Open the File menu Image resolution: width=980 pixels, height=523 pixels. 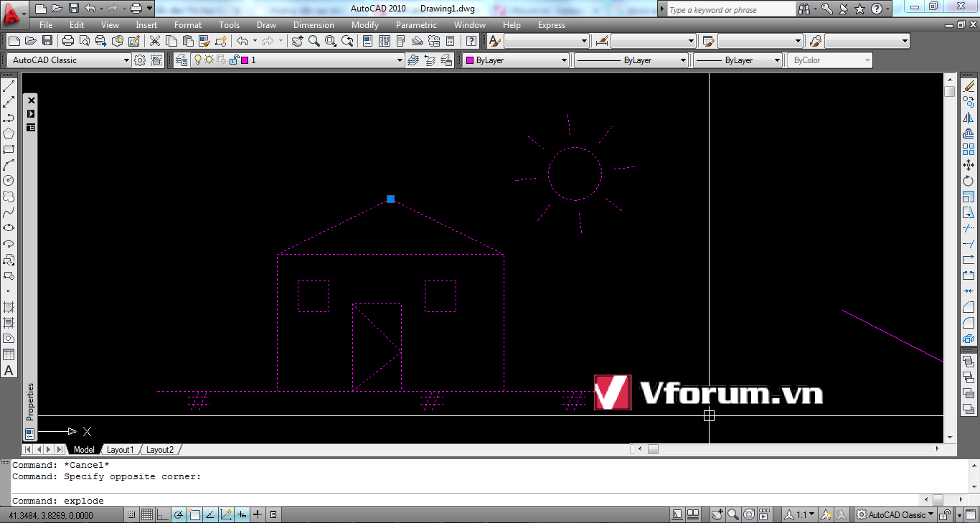[46, 25]
